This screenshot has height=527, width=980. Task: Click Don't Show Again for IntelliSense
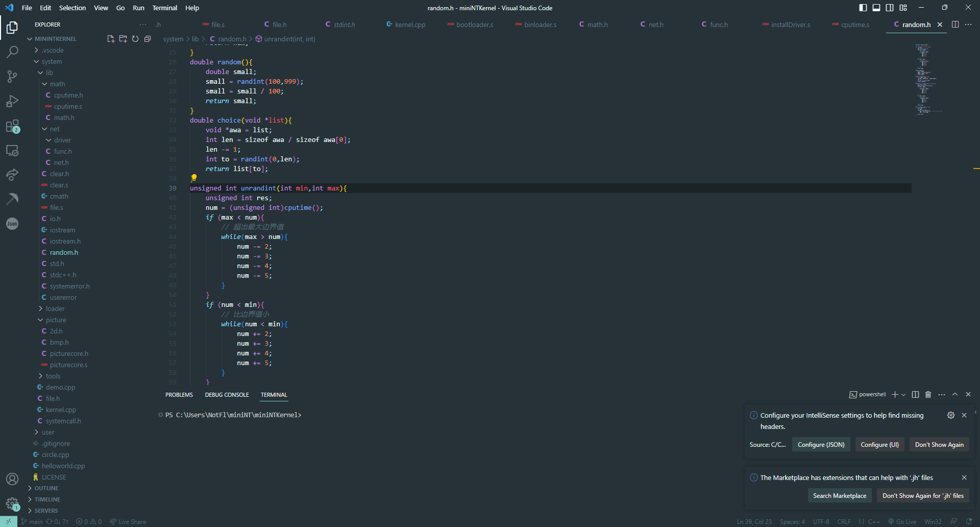tap(939, 445)
